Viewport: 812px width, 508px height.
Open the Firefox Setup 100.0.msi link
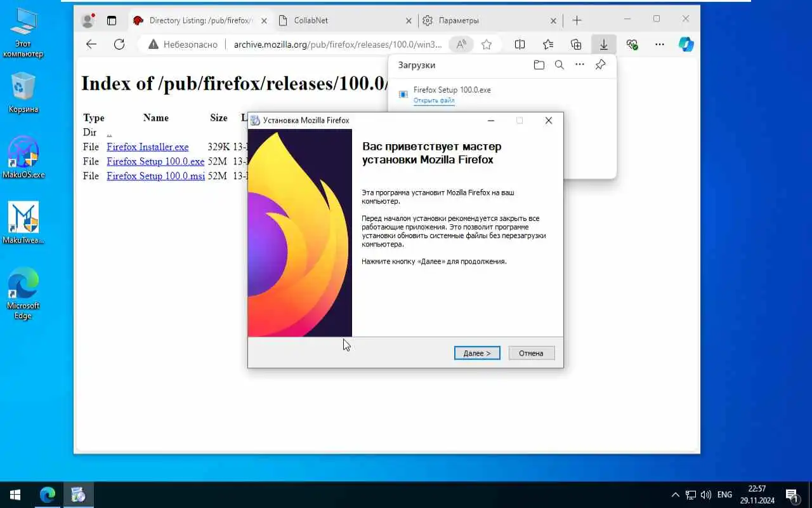coord(155,176)
